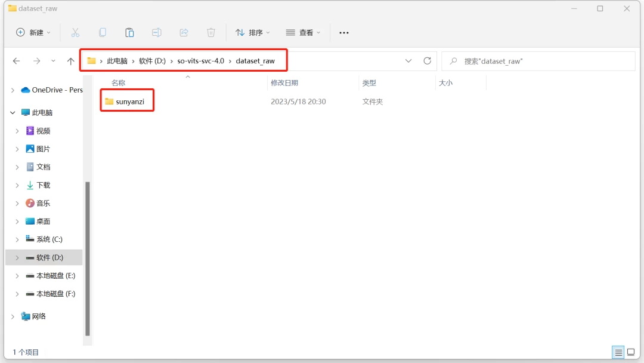Refresh the current folder

427,61
